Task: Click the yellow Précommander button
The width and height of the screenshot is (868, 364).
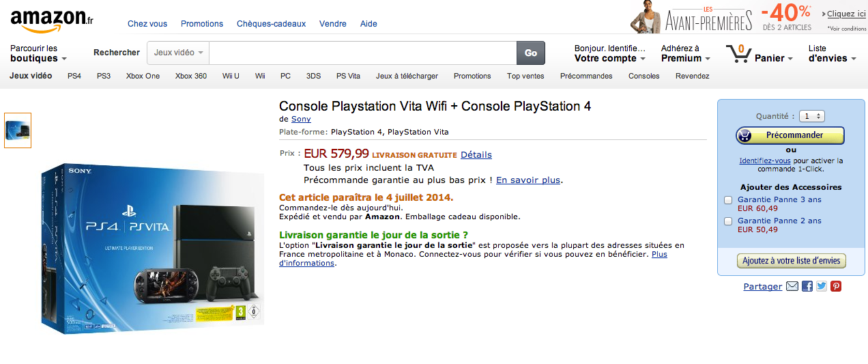Action: [x=790, y=135]
